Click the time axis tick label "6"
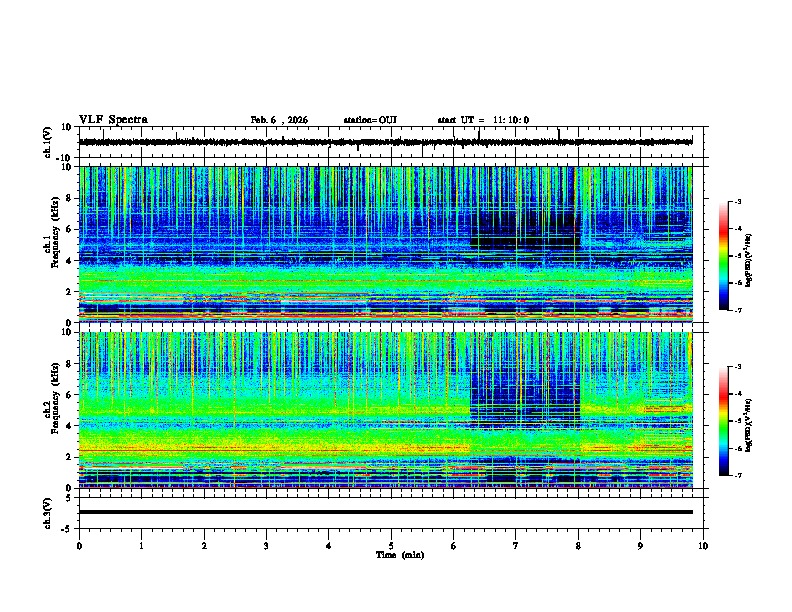This screenshot has height=612, width=792. click(454, 546)
